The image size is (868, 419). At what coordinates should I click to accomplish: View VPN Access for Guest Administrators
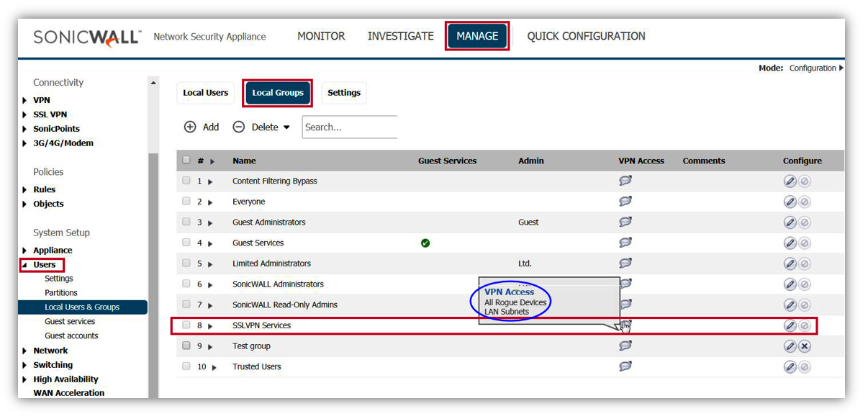[625, 222]
